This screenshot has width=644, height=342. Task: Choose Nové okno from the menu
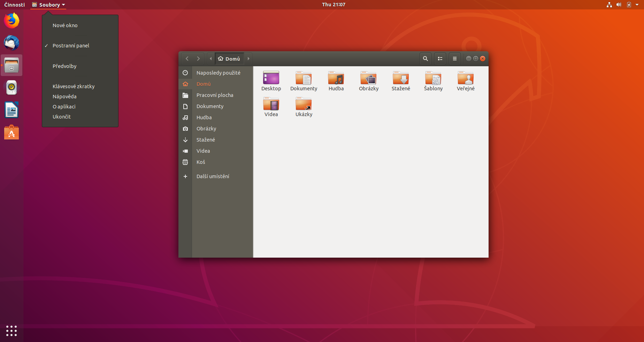pos(80,25)
